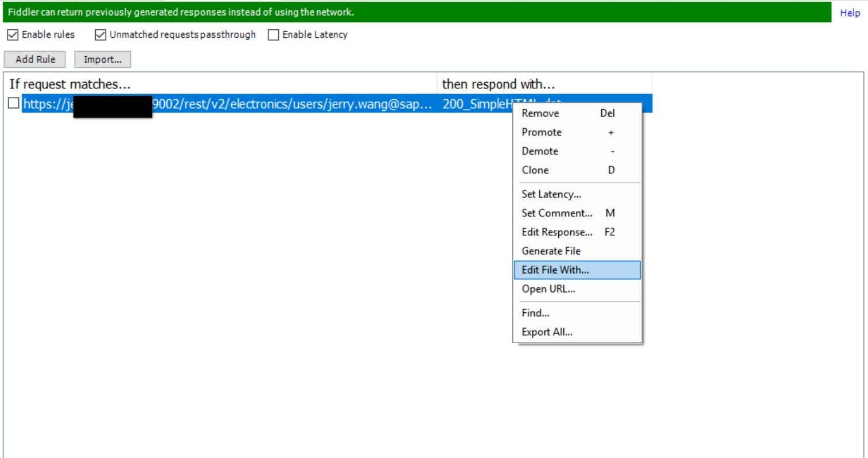
Task: Choose Set Comment... menu entry
Action: pyautogui.click(x=577, y=213)
